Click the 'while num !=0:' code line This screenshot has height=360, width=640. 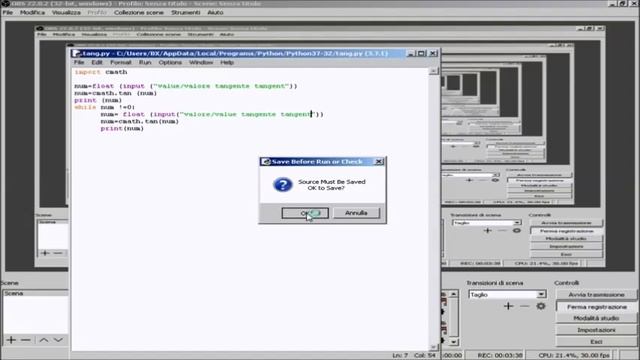tap(104, 107)
